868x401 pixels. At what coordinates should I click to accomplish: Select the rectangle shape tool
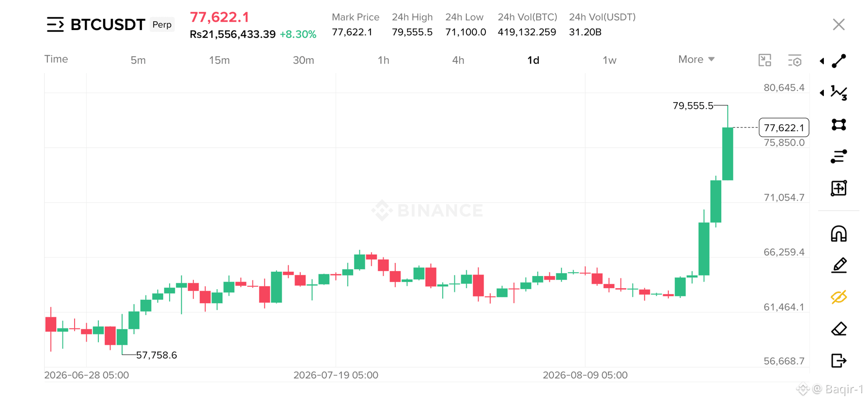coord(839,125)
